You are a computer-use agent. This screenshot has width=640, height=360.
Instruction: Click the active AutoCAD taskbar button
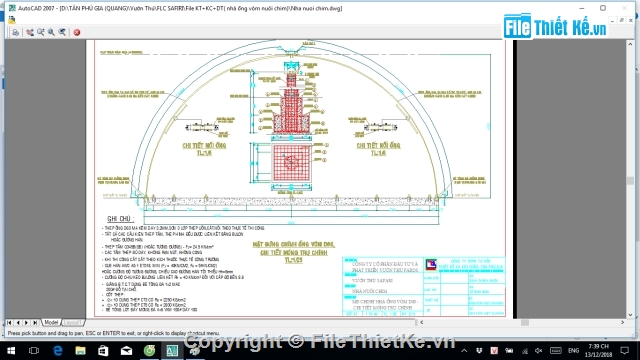click(172, 351)
